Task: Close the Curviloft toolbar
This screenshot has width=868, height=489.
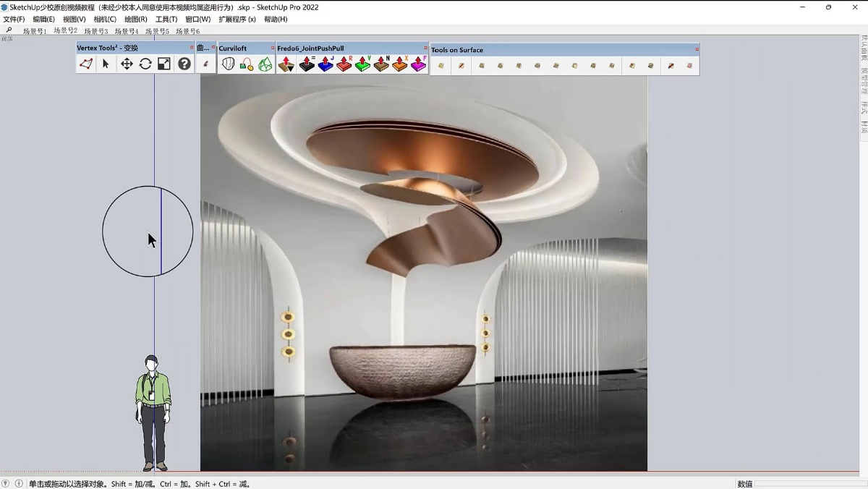Action: click(x=273, y=48)
